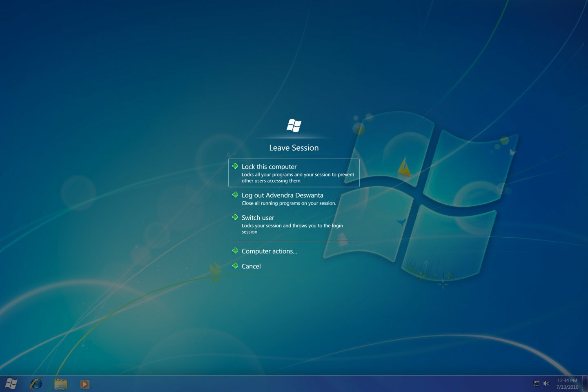Select the Switch user option
Image resolution: width=588 pixels, height=392 pixels.
pos(258,218)
